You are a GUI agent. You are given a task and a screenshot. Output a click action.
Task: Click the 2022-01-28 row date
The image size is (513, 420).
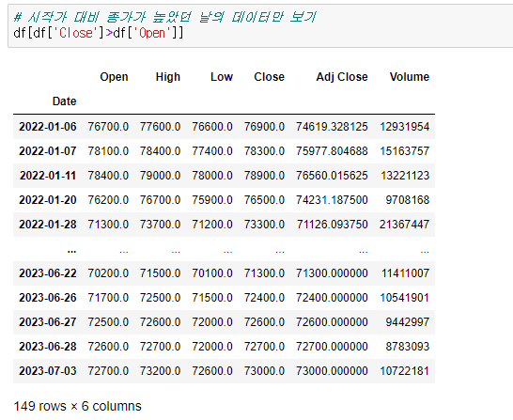[x=48, y=225]
